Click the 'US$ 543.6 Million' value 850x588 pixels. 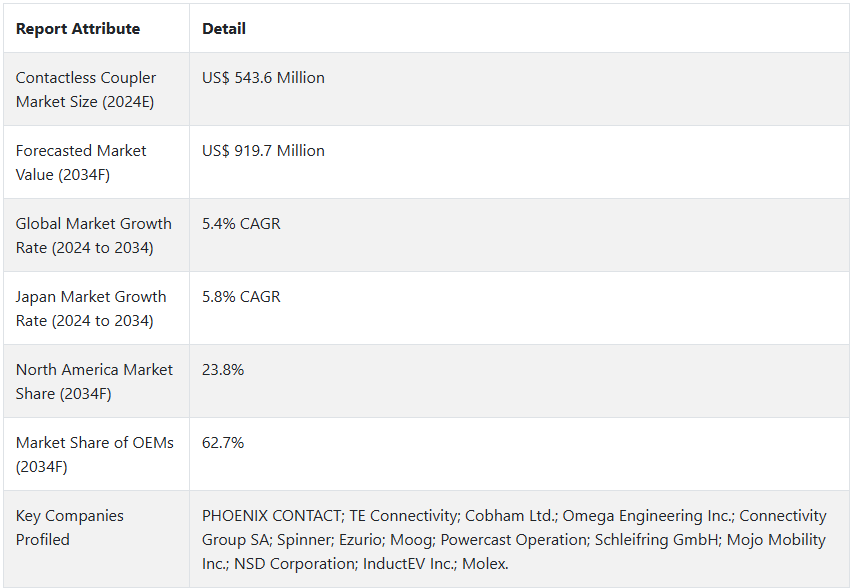click(x=263, y=78)
